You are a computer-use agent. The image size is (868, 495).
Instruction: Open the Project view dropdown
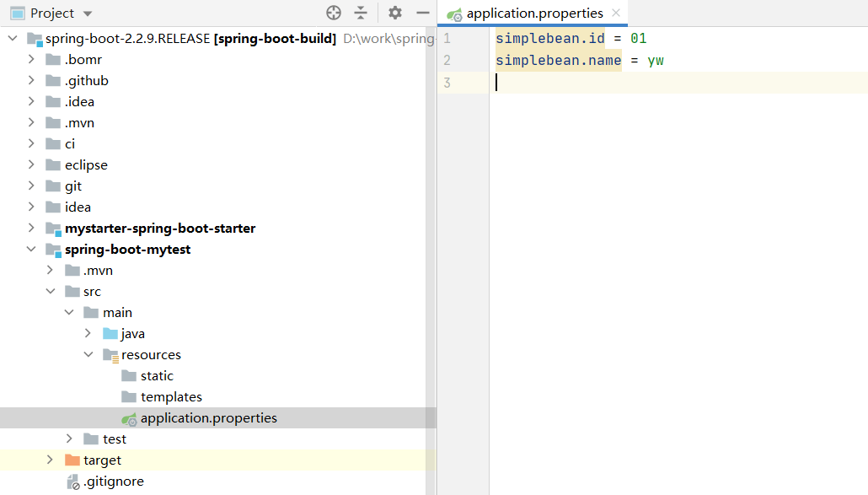(x=88, y=13)
